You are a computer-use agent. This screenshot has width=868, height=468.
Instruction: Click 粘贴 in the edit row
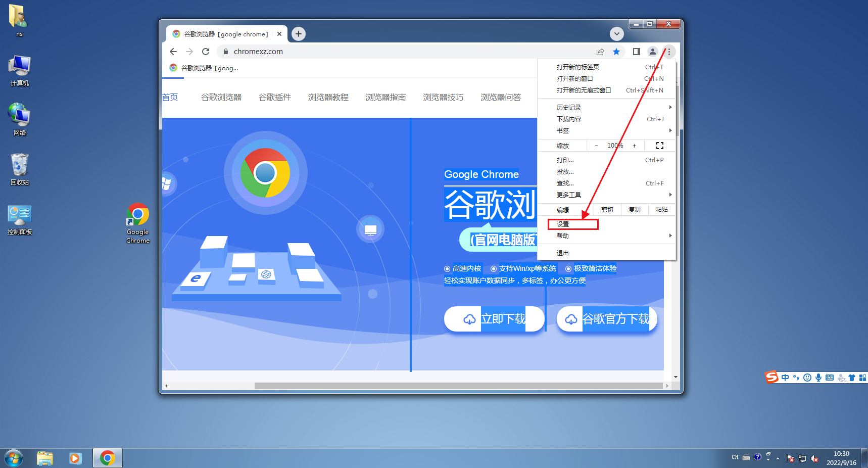click(x=662, y=210)
